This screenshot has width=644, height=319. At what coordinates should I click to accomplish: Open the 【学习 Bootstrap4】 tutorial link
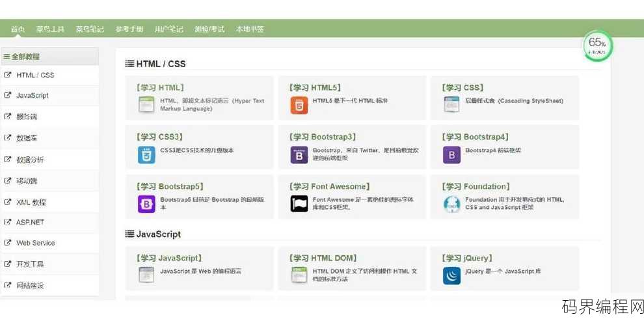[476, 137]
